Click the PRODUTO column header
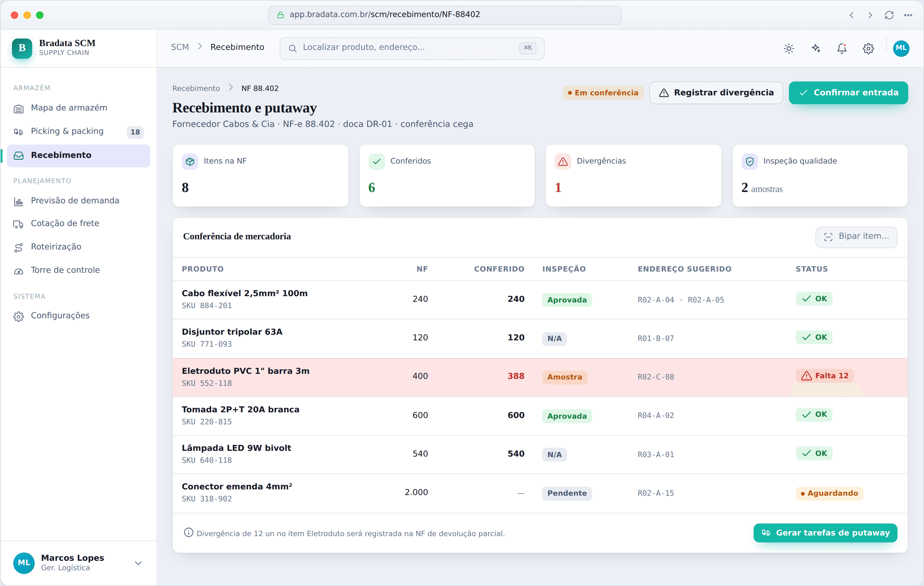 pyautogui.click(x=203, y=269)
